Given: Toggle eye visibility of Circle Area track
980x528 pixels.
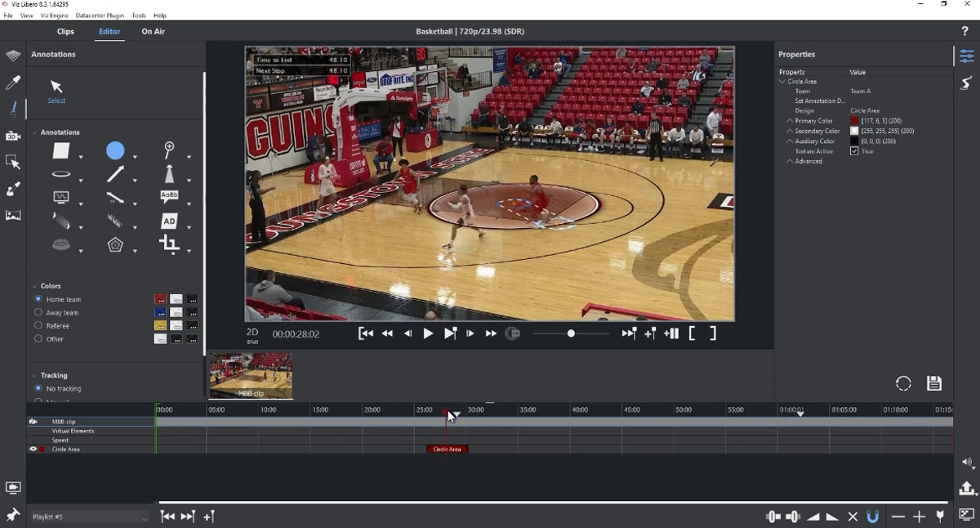Looking at the screenshot, I should (33, 450).
